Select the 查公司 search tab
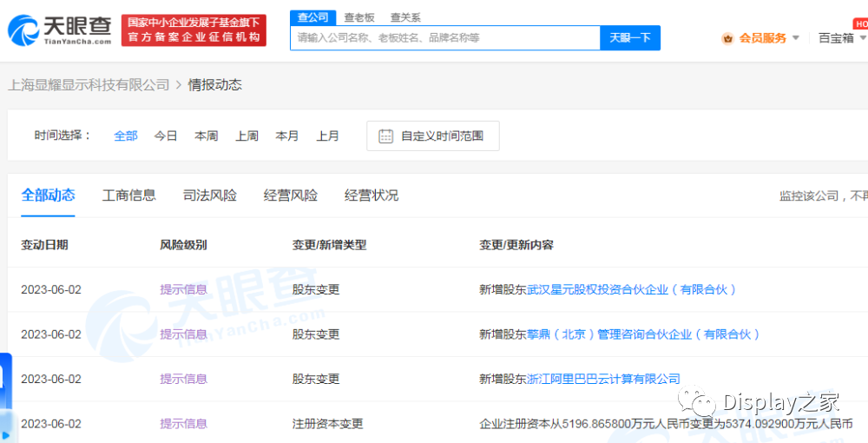Viewport: 868px width, 443px height. click(312, 17)
